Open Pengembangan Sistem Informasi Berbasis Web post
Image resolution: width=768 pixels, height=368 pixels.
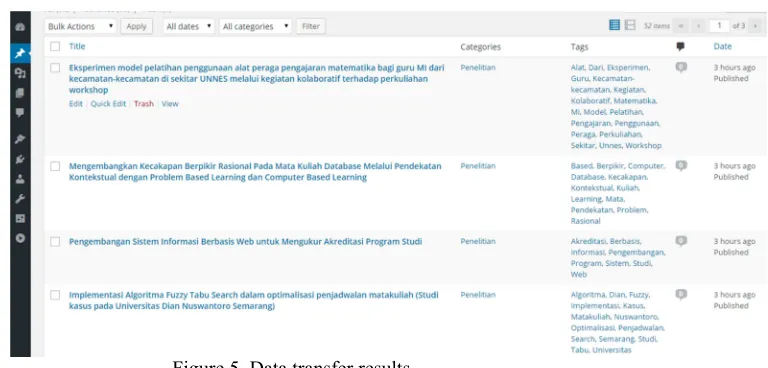245,242
